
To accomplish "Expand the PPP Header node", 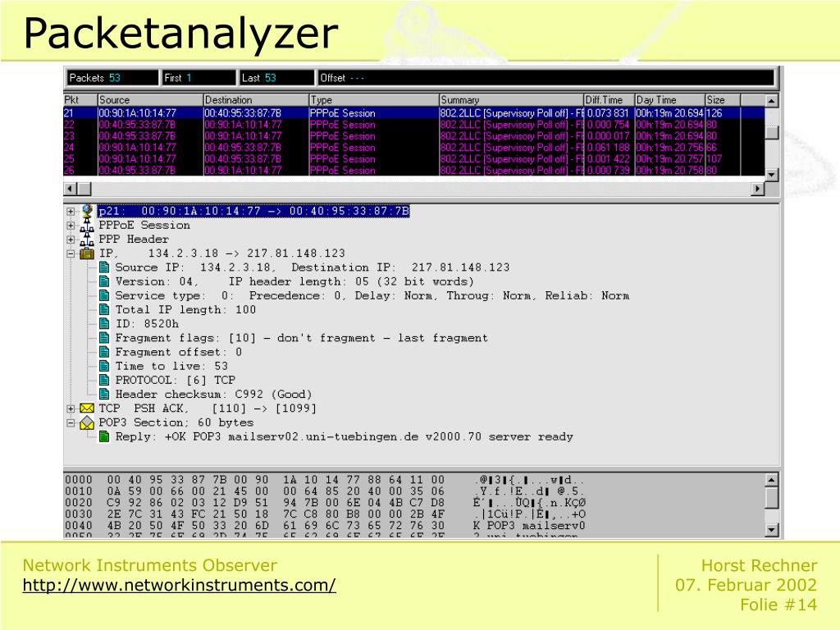I will pos(71,240).
